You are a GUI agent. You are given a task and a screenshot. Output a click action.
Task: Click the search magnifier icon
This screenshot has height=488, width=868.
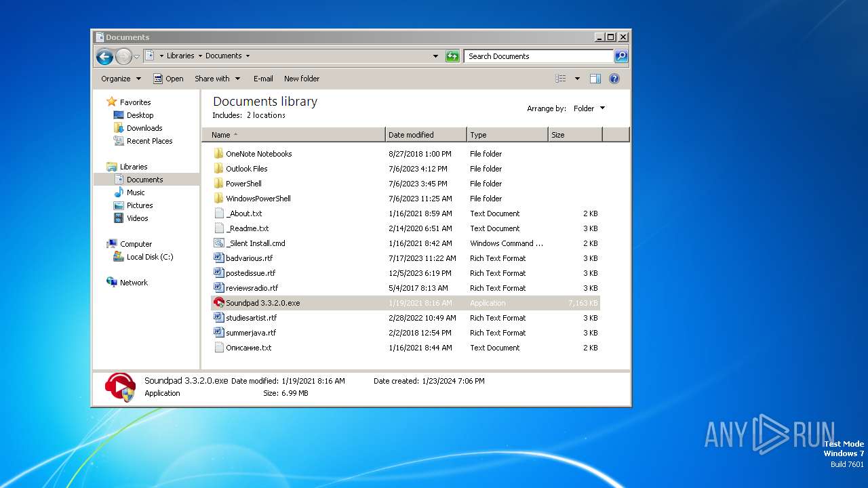click(621, 56)
